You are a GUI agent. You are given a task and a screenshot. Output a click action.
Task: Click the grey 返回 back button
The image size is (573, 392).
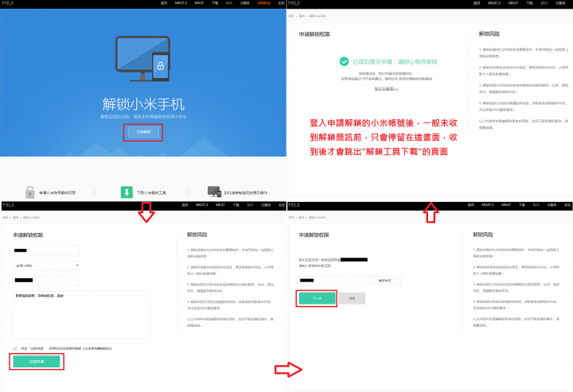tap(352, 298)
